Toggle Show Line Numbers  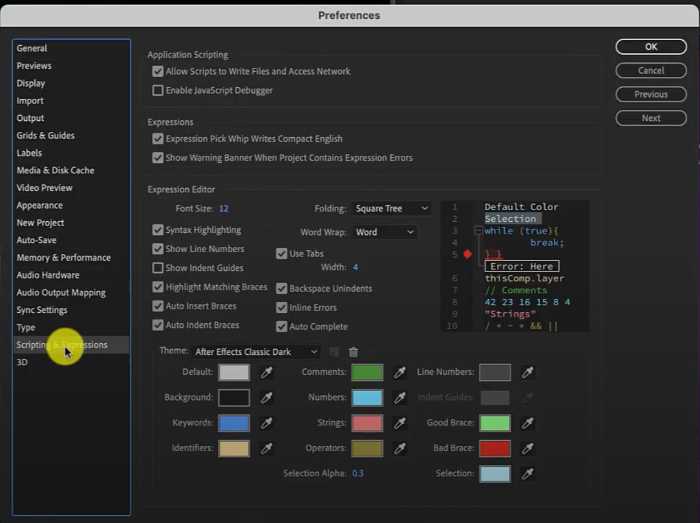click(158, 249)
